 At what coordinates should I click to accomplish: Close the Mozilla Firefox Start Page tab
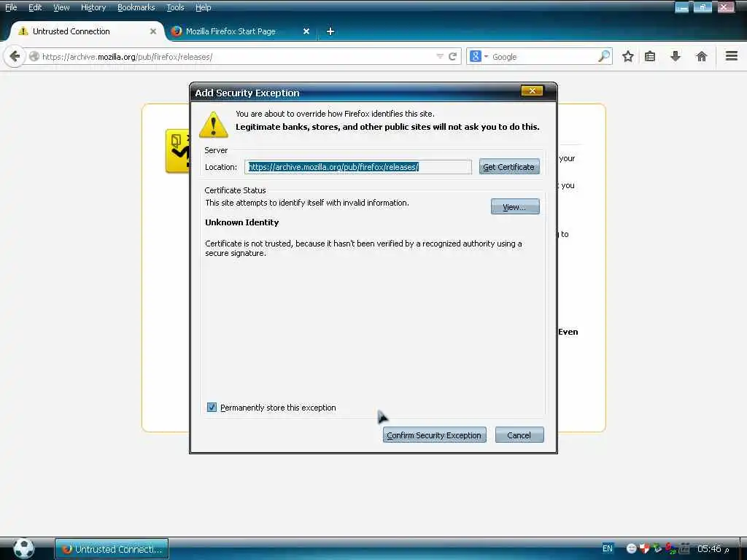306,31
